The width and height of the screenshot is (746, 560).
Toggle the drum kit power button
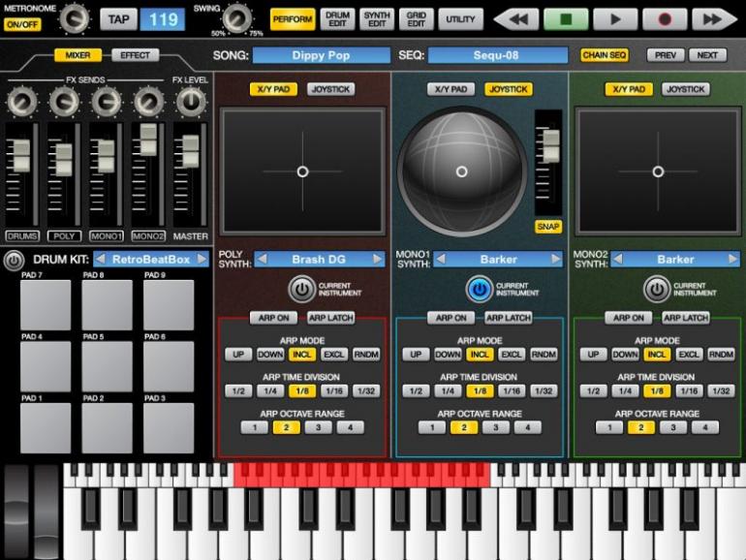14,260
